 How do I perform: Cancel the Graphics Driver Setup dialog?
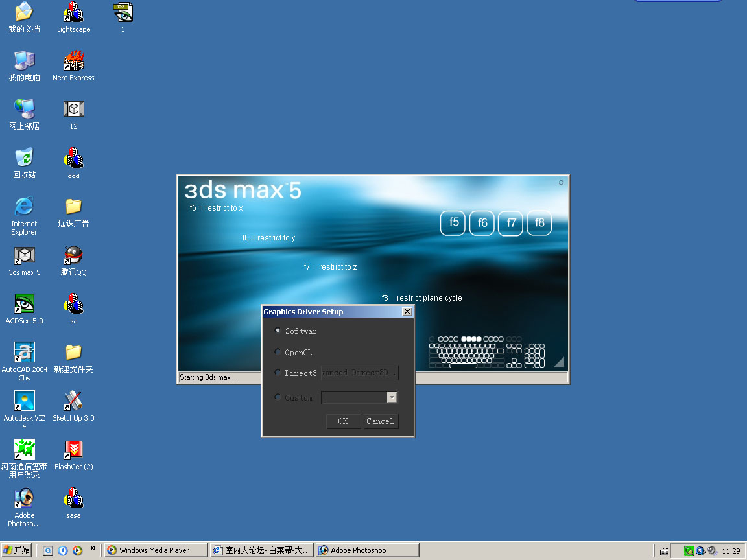point(380,421)
